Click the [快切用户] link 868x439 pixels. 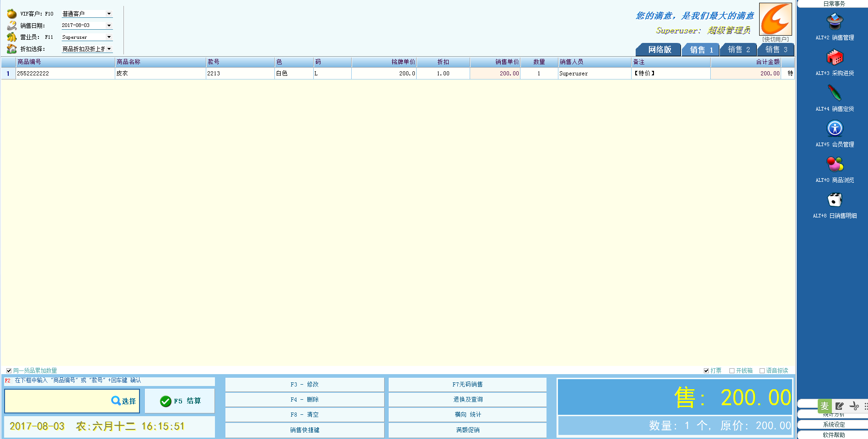point(775,39)
